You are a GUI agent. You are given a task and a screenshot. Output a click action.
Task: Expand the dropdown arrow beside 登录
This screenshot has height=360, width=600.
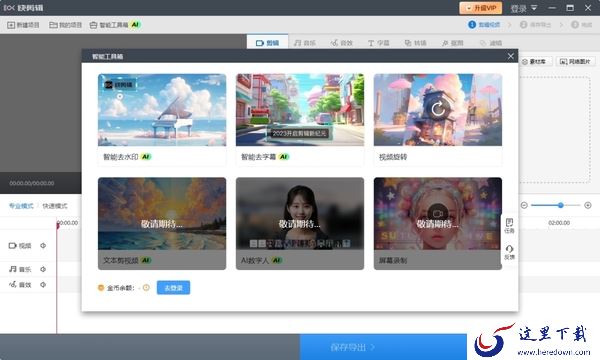click(x=534, y=8)
